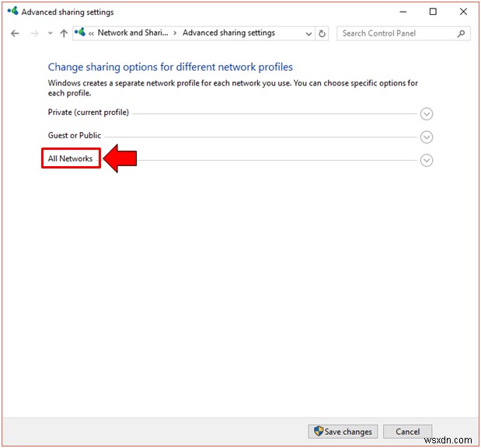
Task: Open the recent locations dropdown arrow
Action: [51, 33]
